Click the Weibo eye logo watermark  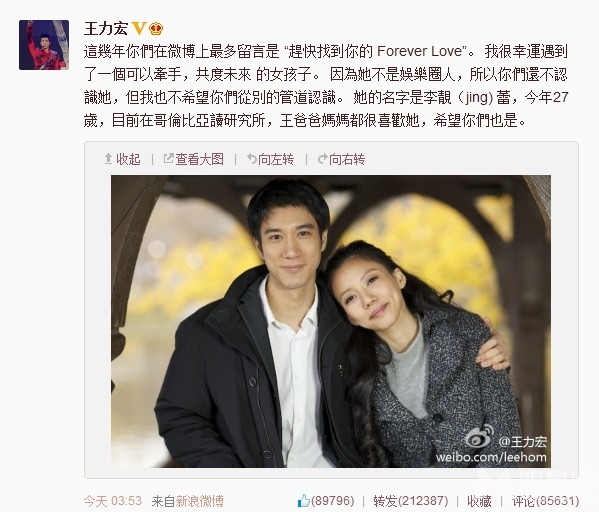[x=479, y=438]
